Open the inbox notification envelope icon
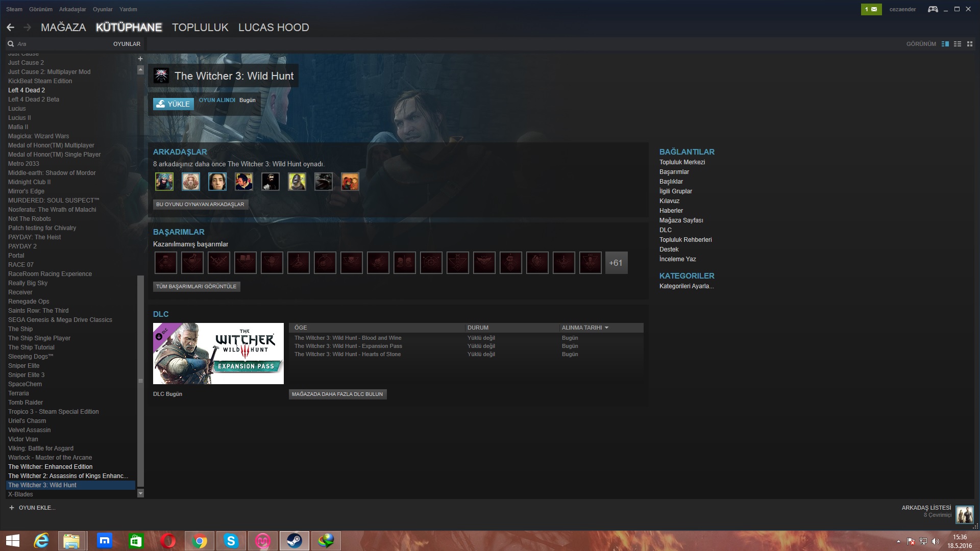980x551 pixels. click(871, 9)
